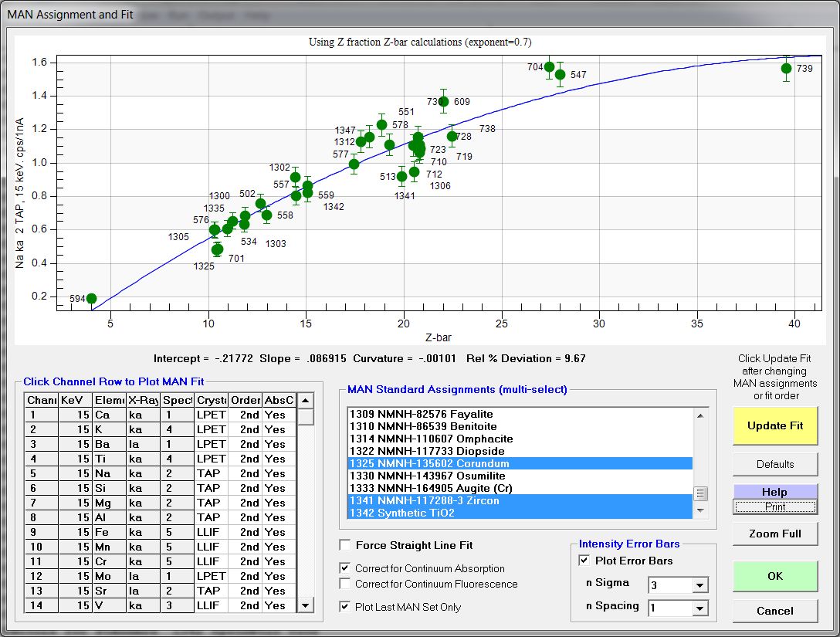Select the 1322 NMNH-117733 Diopside standard
Image resolution: width=840 pixels, height=637 pixels.
(426, 451)
